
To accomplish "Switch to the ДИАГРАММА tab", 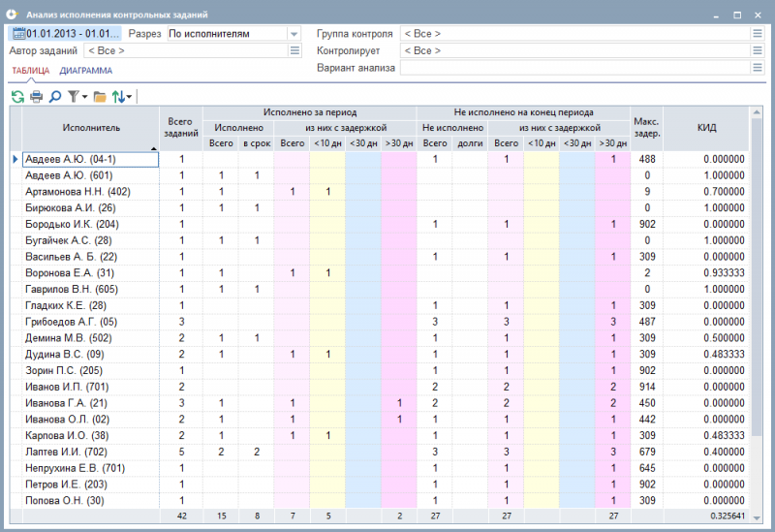I will pos(86,71).
